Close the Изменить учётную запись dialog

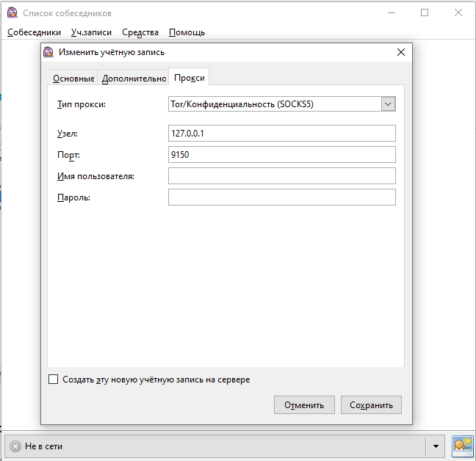coord(400,52)
